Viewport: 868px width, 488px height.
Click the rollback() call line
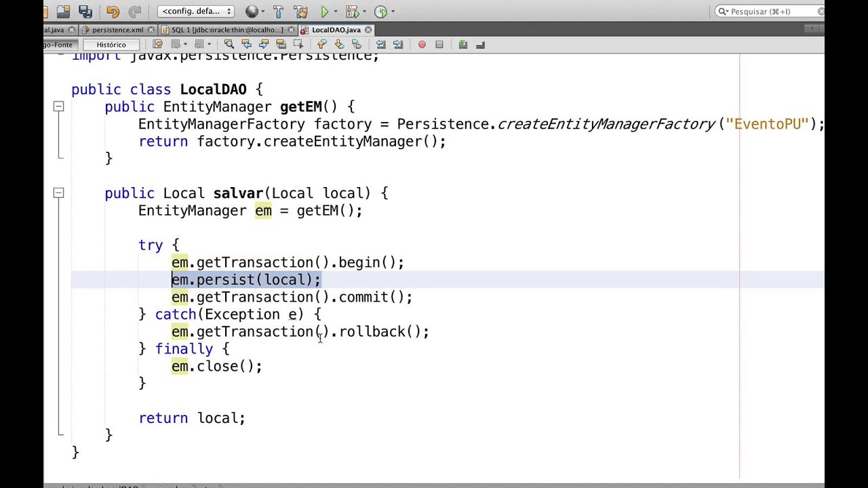(300, 331)
